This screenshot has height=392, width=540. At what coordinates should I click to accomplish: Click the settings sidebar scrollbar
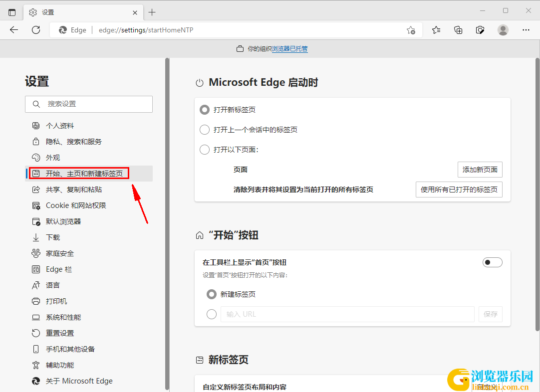point(167,224)
